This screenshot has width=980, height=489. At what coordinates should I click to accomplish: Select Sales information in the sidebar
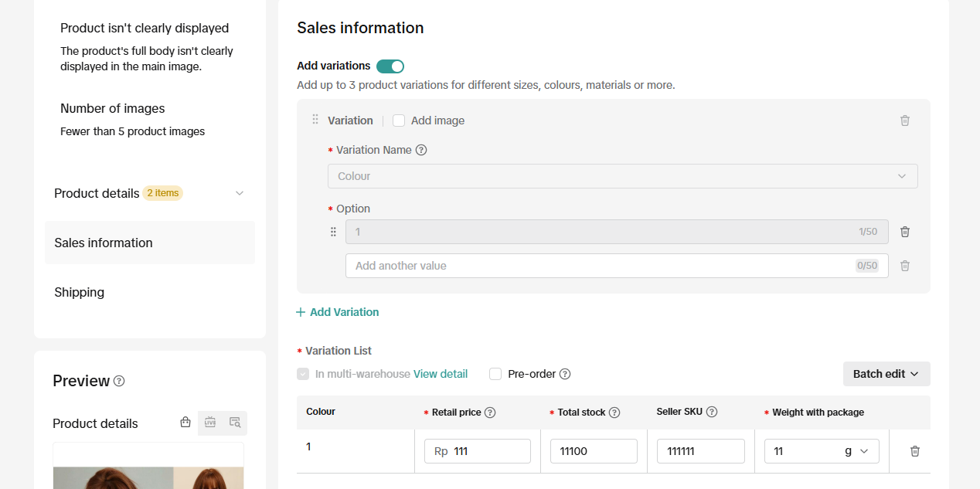coord(104,243)
